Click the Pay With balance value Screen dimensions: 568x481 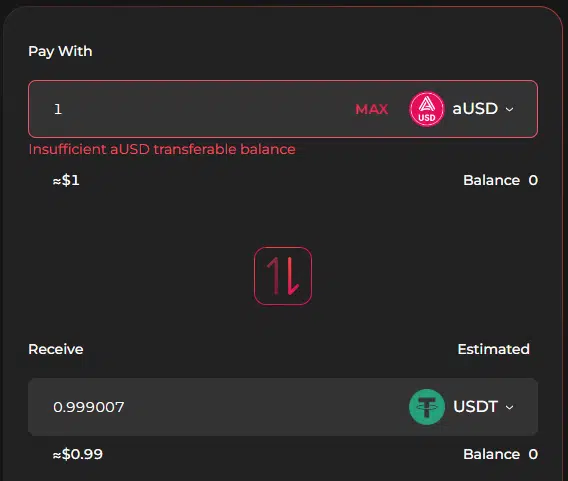533,180
